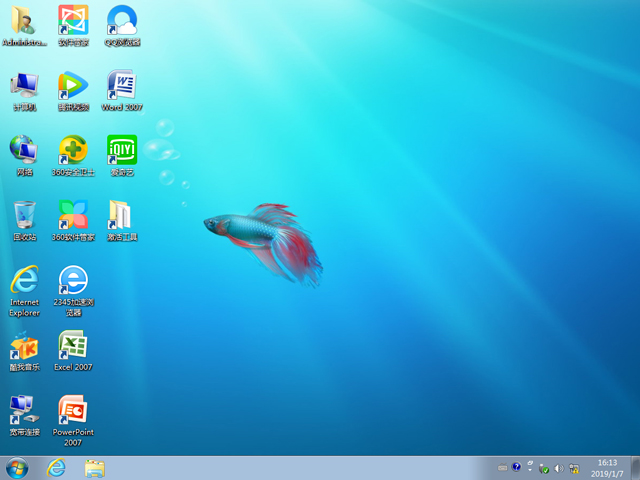
Task: Open the Windows Start menu
Action: 17,468
